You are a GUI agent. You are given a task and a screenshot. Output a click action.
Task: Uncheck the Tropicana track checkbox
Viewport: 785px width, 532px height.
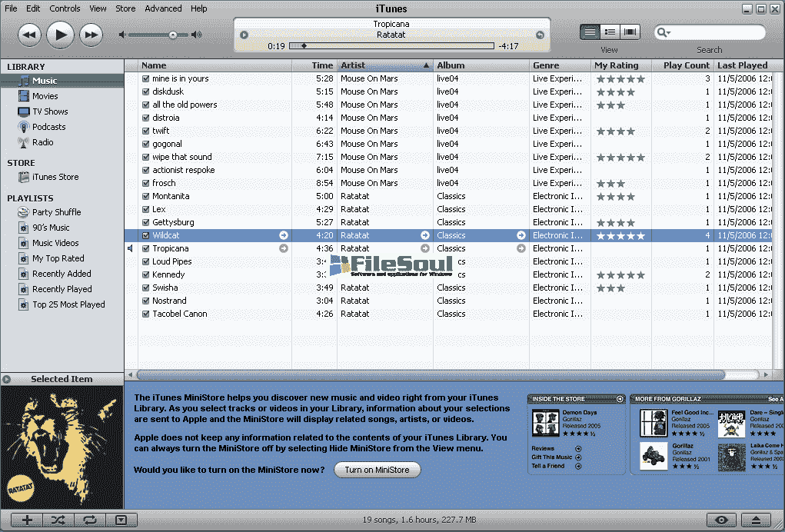click(x=146, y=248)
